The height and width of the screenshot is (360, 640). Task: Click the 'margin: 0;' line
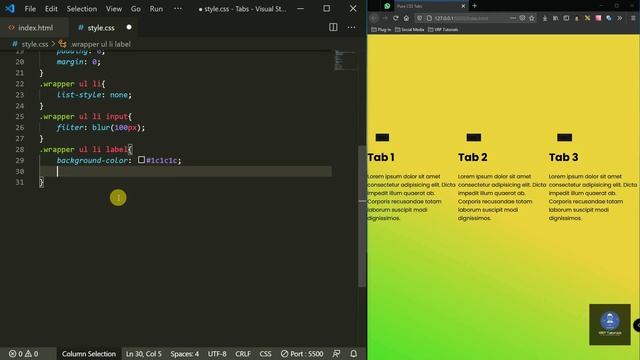[78, 62]
